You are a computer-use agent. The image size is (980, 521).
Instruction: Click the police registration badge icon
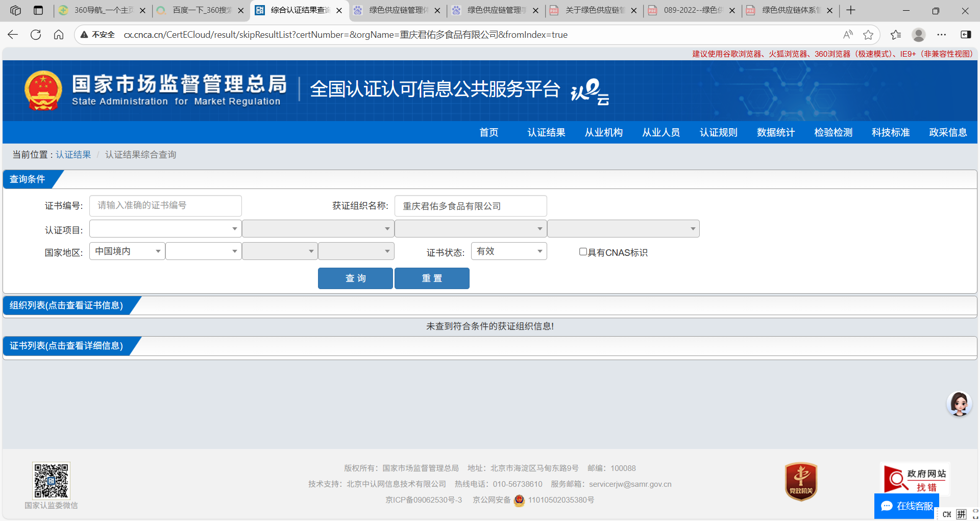(x=519, y=500)
